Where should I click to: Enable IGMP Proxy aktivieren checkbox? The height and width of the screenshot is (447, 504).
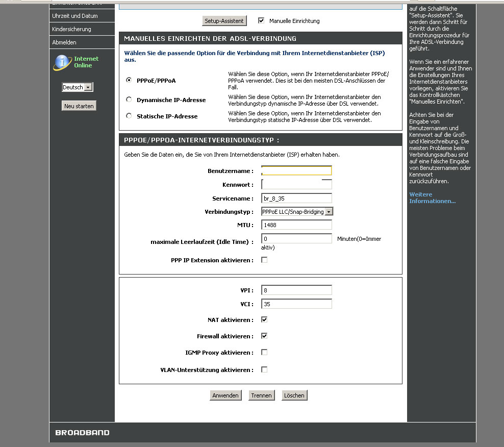264,353
